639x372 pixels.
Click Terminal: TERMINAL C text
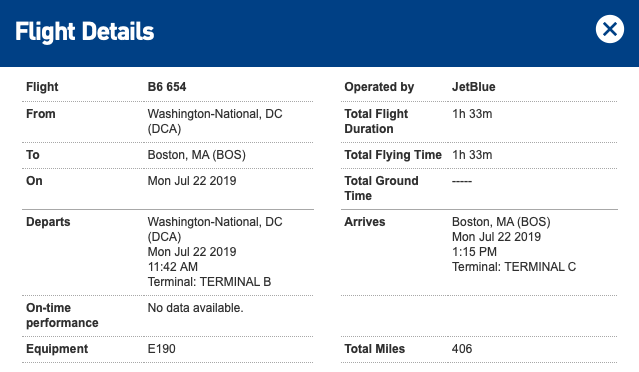point(514,267)
